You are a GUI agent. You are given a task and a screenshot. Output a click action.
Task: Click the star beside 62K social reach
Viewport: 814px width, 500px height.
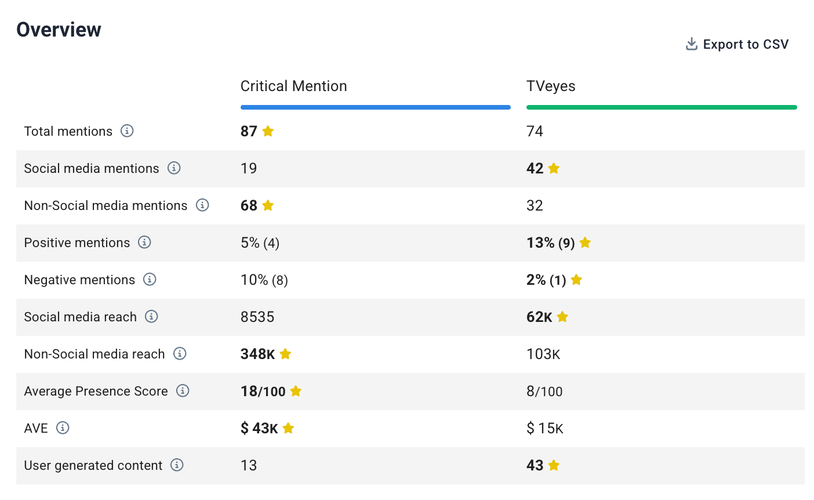coord(562,317)
